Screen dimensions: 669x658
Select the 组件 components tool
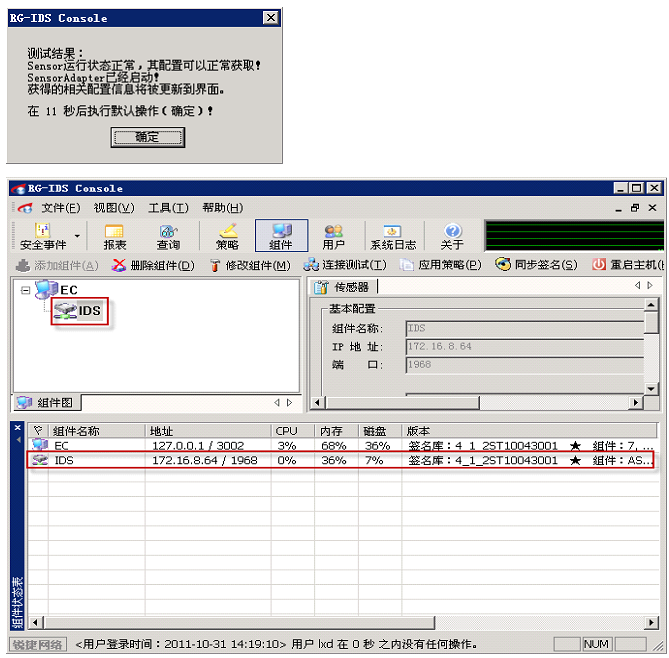coord(281,236)
